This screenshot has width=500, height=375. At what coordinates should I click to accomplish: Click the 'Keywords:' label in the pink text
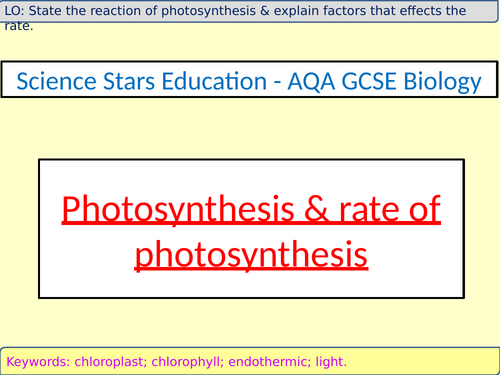point(38,362)
